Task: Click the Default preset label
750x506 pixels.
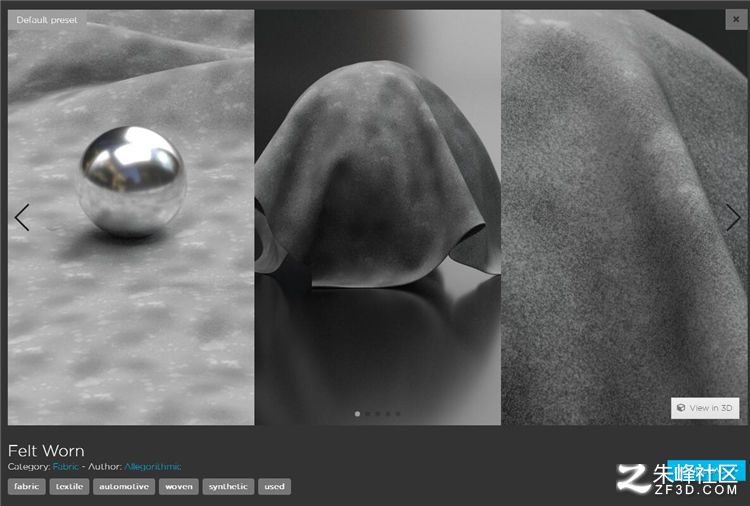Action: pyautogui.click(x=47, y=20)
